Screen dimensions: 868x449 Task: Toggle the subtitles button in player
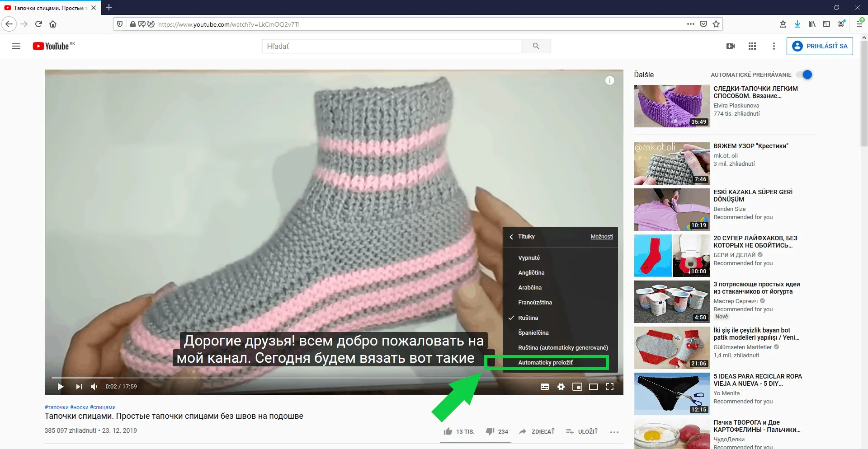pyautogui.click(x=545, y=387)
